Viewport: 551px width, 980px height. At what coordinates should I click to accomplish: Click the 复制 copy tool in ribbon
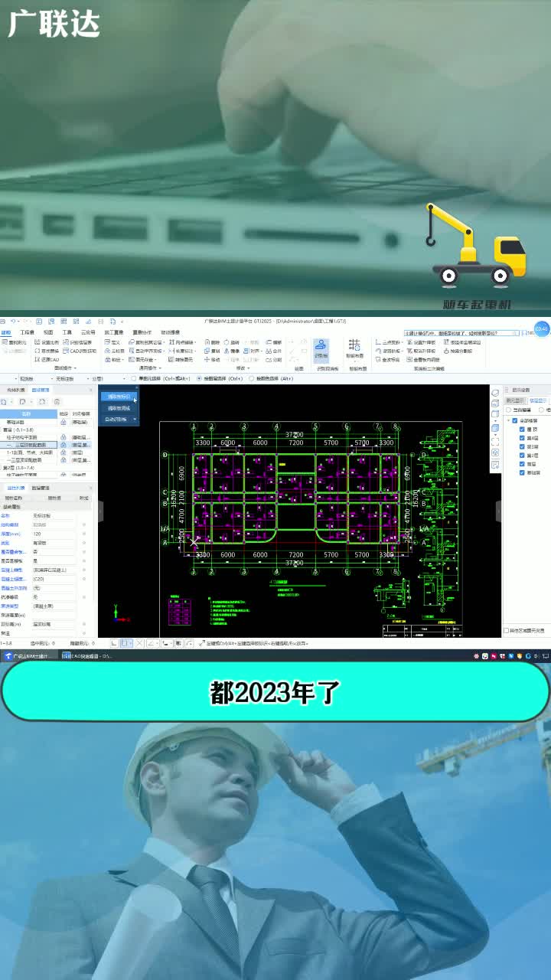pyautogui.click(x=212, y=351)
